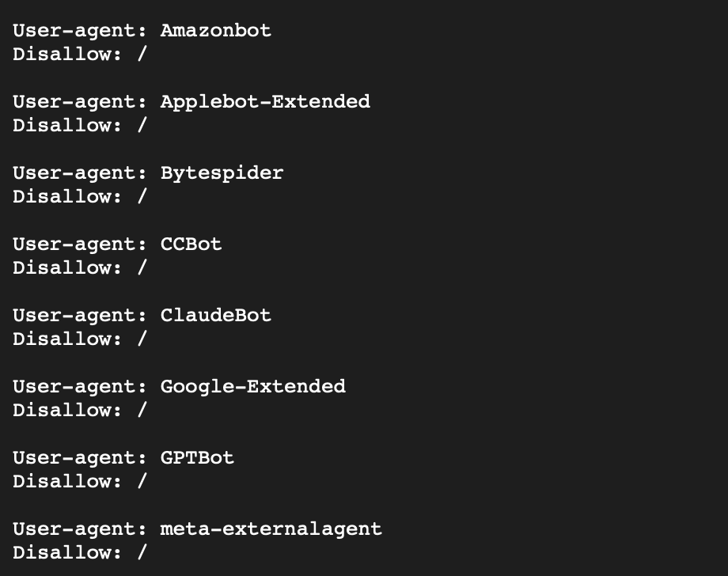Click the meta-externalagent user-agent name
Screen dimensions: 728x576
pyautogui.click(x=271, y=529)
